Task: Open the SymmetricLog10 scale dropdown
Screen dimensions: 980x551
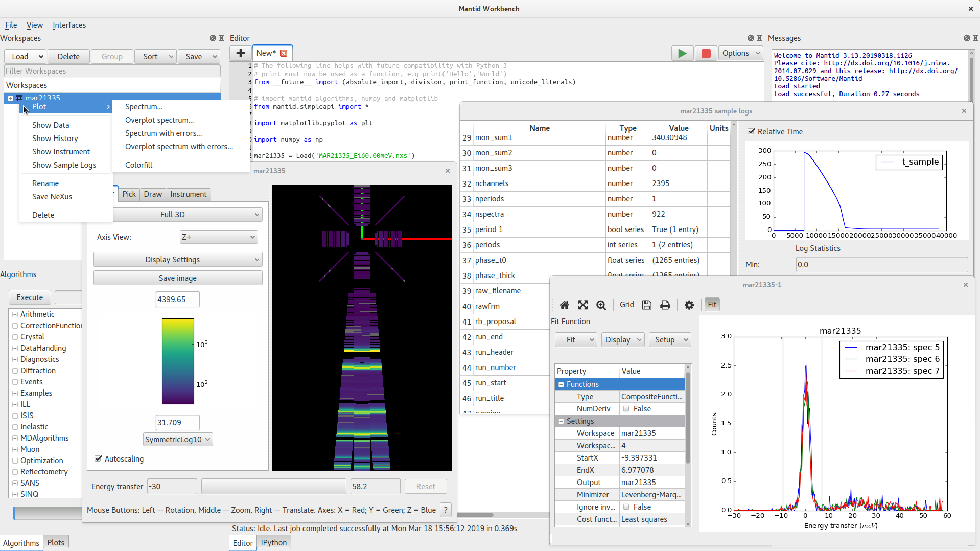Action: pyautogui.click(x=177, y=439)
